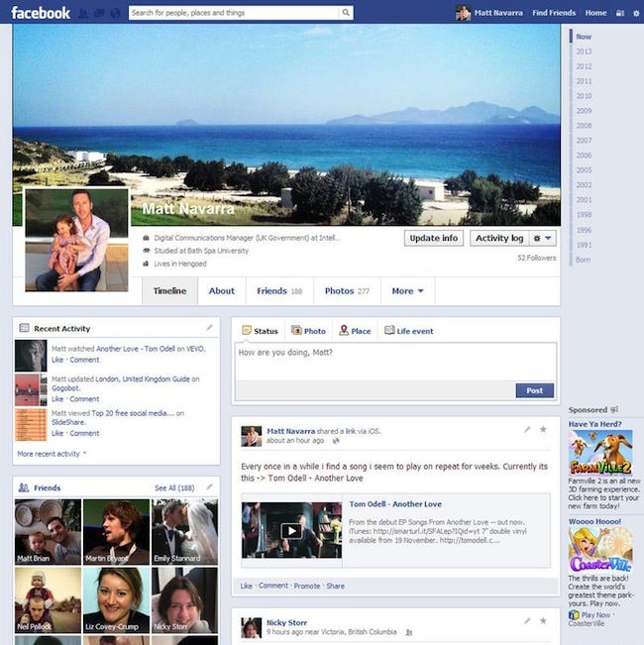
Task: Jump to 2013 on timeline navigator
Action: pos(584,52)
